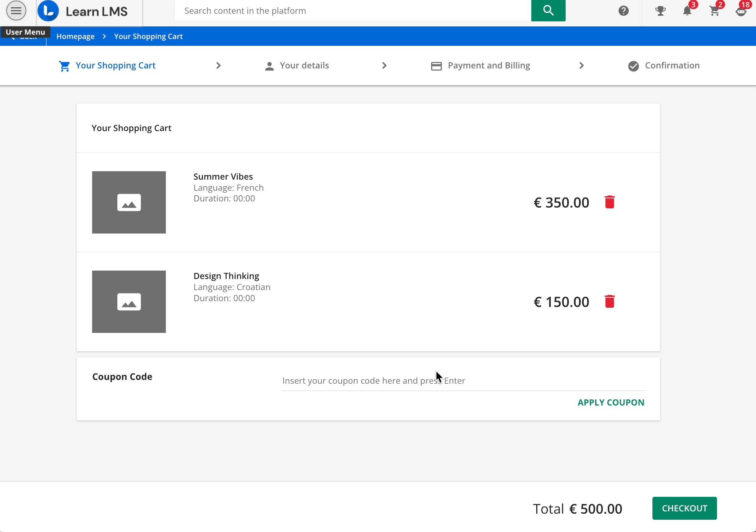Screen dimensions: 756x532
Task: Open the help question mark icon
Action: (x=623, y=11)
